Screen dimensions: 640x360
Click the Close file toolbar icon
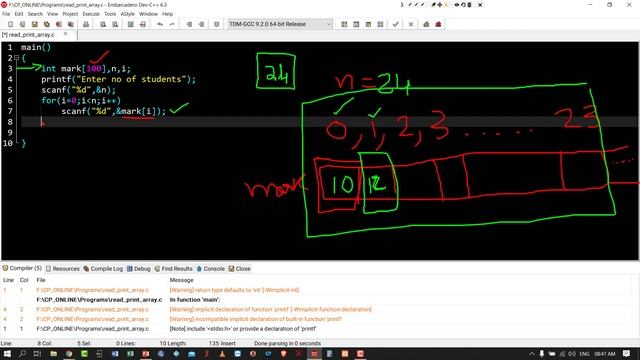coord(59,24)
